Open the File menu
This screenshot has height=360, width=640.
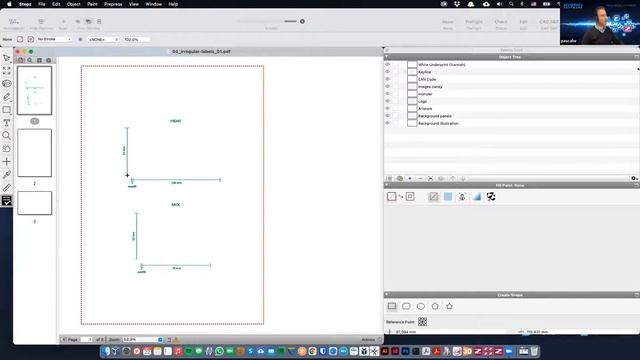[42, 4]
